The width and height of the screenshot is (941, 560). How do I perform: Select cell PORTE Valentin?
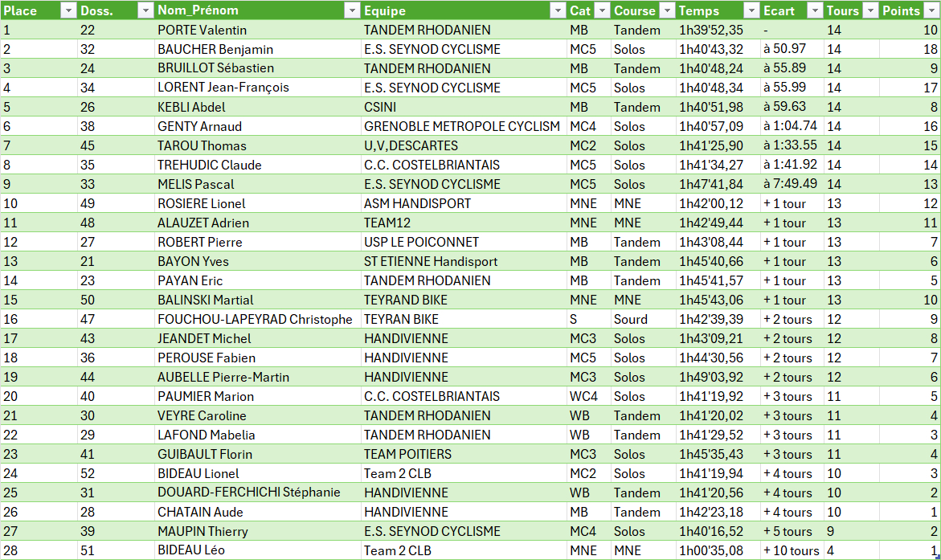[257, 30]
